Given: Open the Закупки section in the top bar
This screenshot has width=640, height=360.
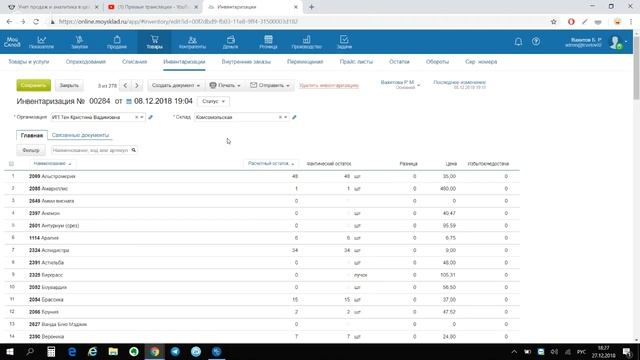Looking at the screenshot, I should 79,42.
